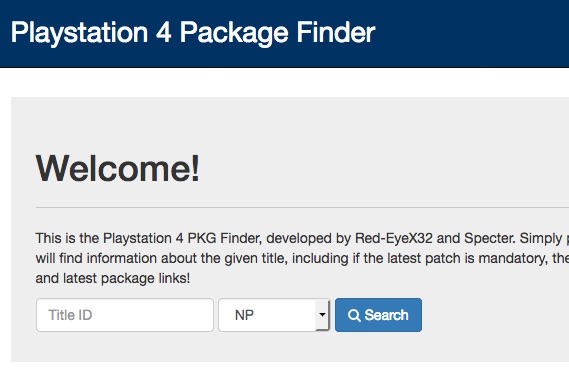The image size is (569, 371).
Task: Click the "Playstation 4 PKG Finder" phrase in paragraph
Action: tap(181, 238)
